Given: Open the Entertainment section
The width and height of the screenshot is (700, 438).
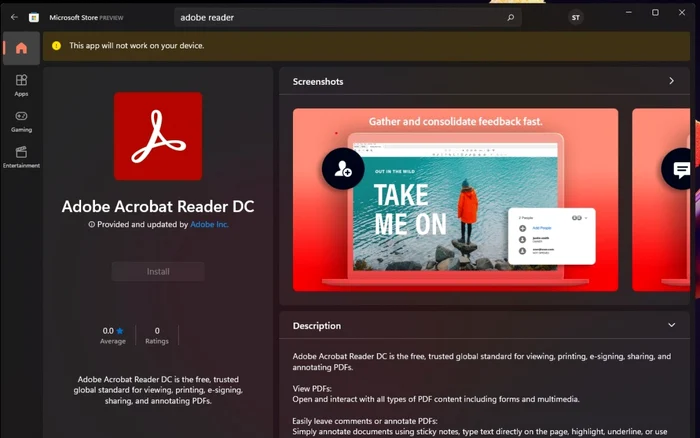Looking at the screenshot, I should pyautogui.click(x=21, y=157).
